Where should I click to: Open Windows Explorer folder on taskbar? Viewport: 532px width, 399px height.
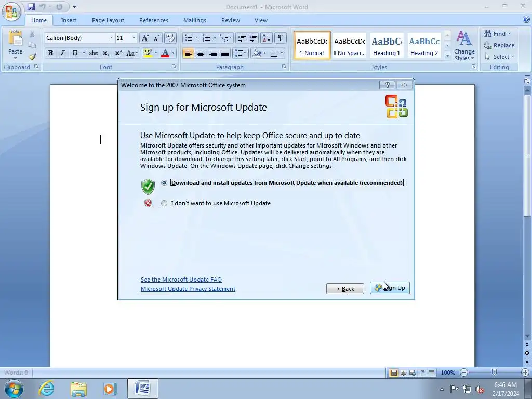coord(78,389)
